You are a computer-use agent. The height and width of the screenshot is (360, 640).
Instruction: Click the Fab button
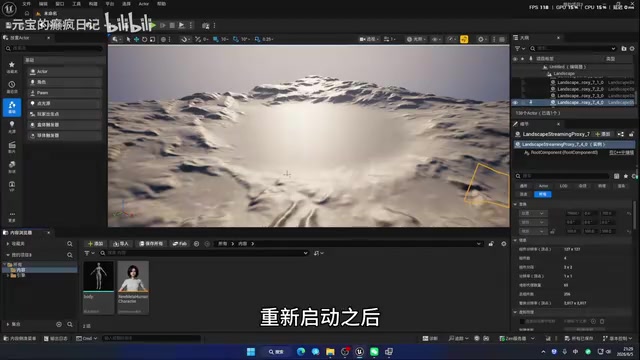click(x=180, y=244)
